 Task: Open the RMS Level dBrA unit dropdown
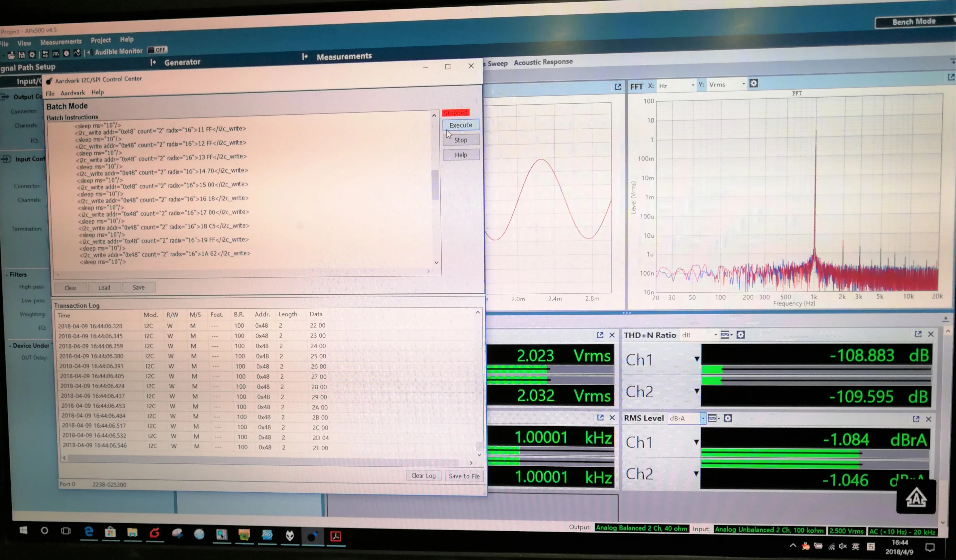tap(686, 418)
